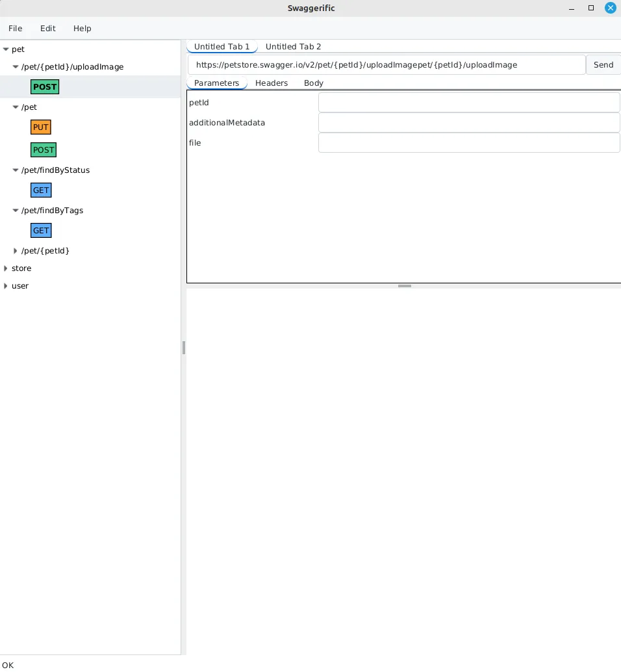Select the PUT method under /pet

pyautogui.click(x=40, y=127)
